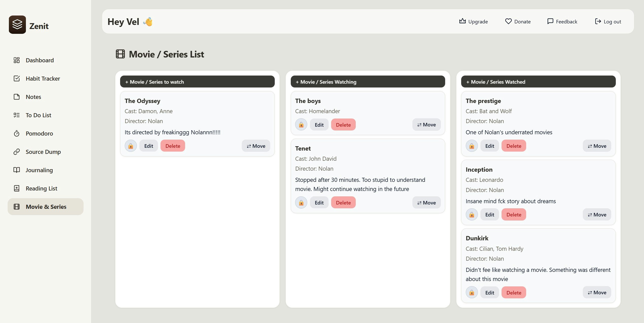
Task: Open Move options for The boys
Action: (426, 125)
